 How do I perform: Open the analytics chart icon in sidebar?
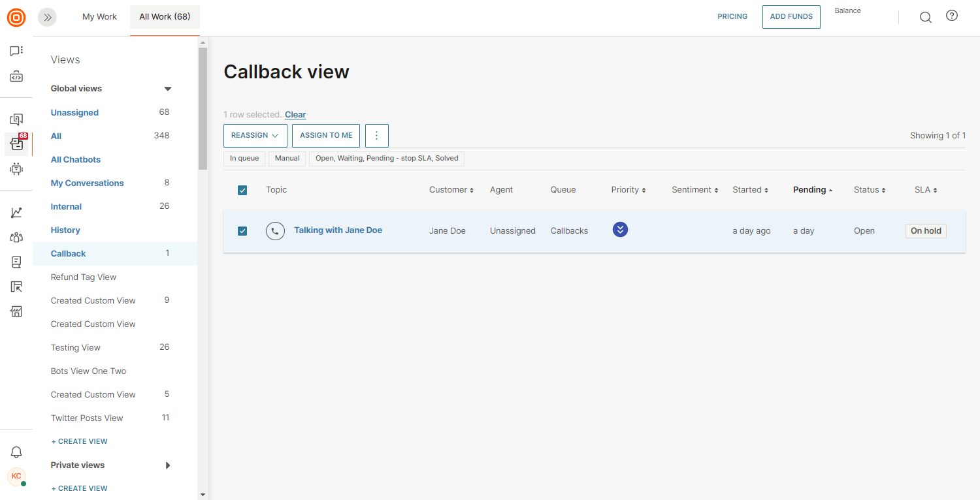tap(16, 213)
